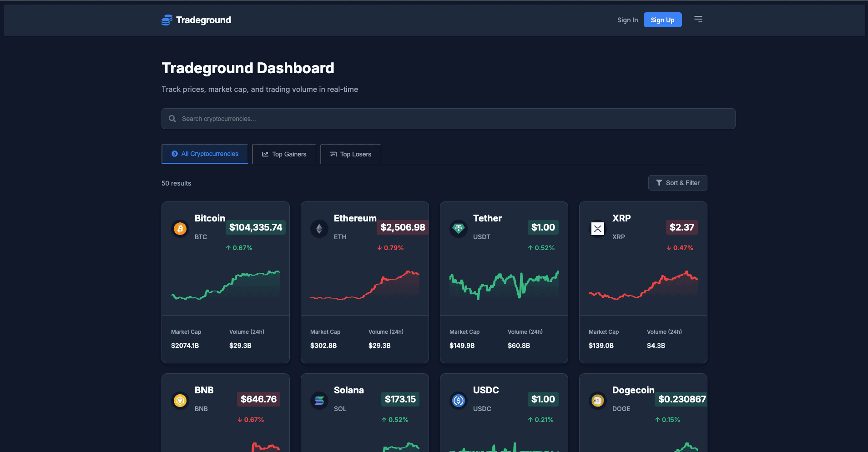Click Tether's 0.52% change indicator
Viewport: 868px width, 452px height.
541,248
